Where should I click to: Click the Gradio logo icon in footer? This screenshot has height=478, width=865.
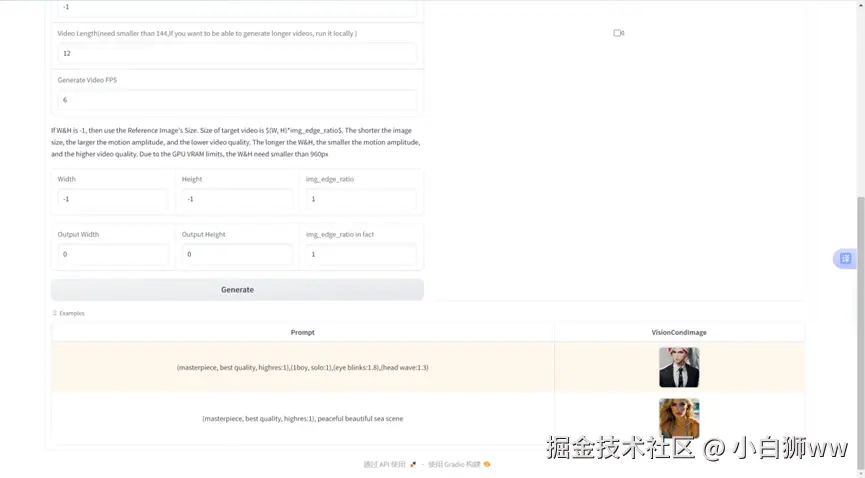click(487, 464)
